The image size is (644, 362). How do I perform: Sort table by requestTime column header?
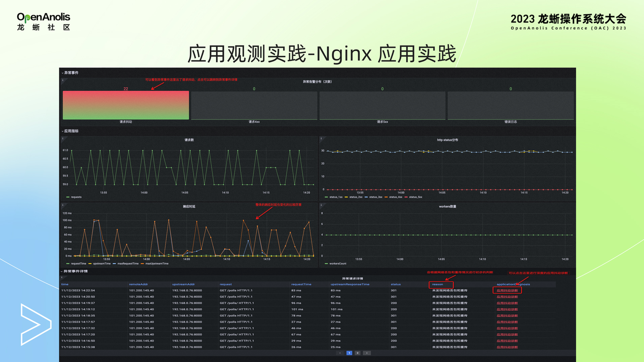[x=301, y=284]
